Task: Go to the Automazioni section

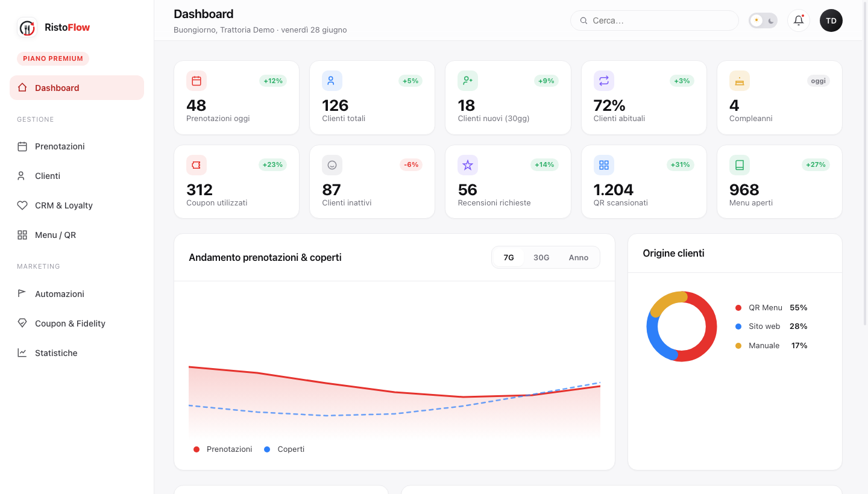Action: click(77, 294)
